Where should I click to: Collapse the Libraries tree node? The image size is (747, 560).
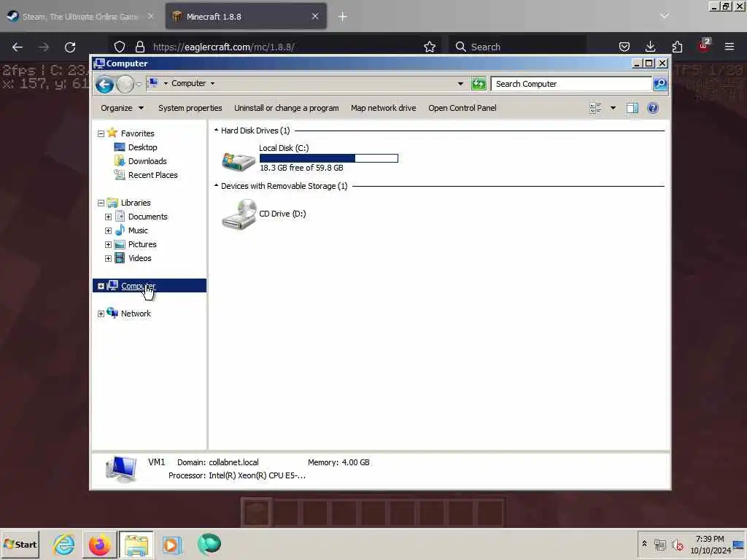tap(101, 203)
